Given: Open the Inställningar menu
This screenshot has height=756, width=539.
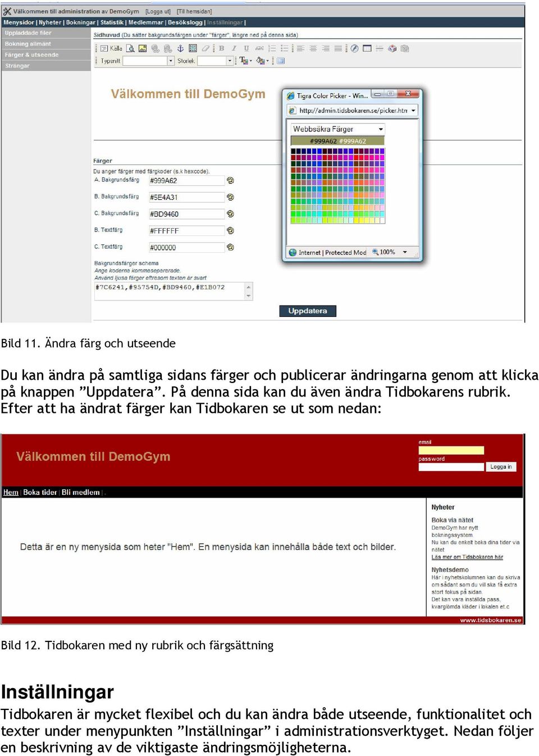Looking at the screenshot, I should pos(225,22).
